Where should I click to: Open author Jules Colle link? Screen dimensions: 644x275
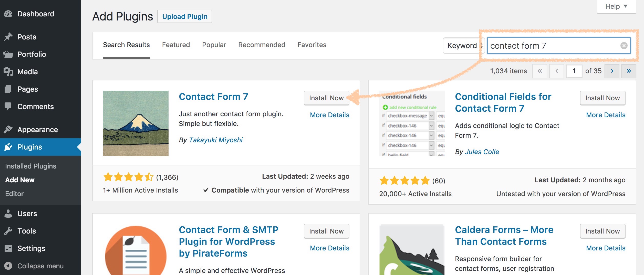pyautogui.click(x=482, y=152)
